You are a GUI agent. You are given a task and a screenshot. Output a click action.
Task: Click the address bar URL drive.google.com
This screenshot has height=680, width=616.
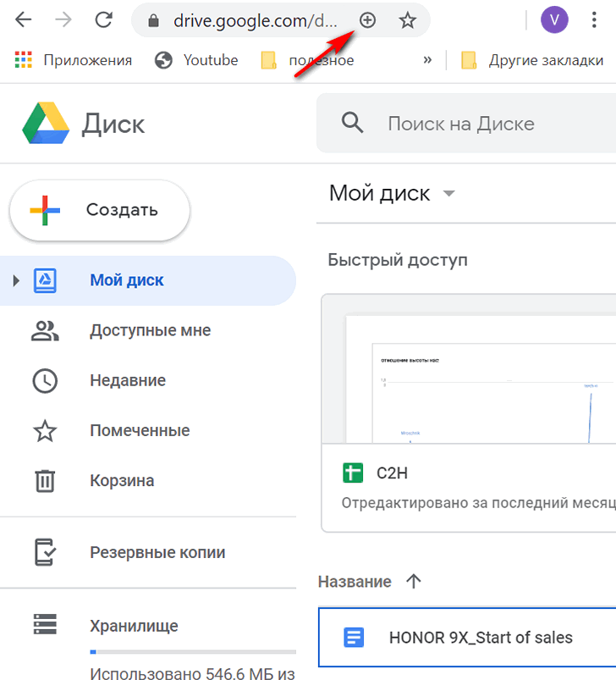(255, 20)
